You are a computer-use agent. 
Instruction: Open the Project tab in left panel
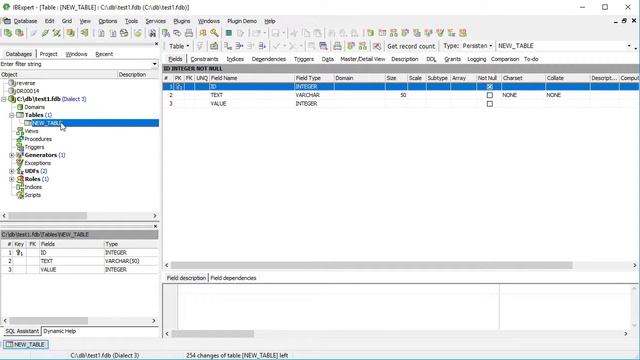(49, 54)
